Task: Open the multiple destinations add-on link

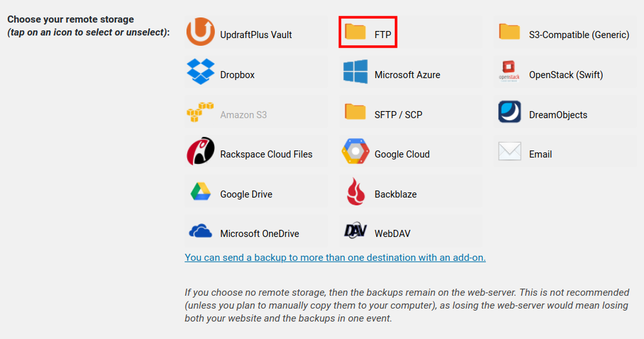Action: [x=335, y=257]
